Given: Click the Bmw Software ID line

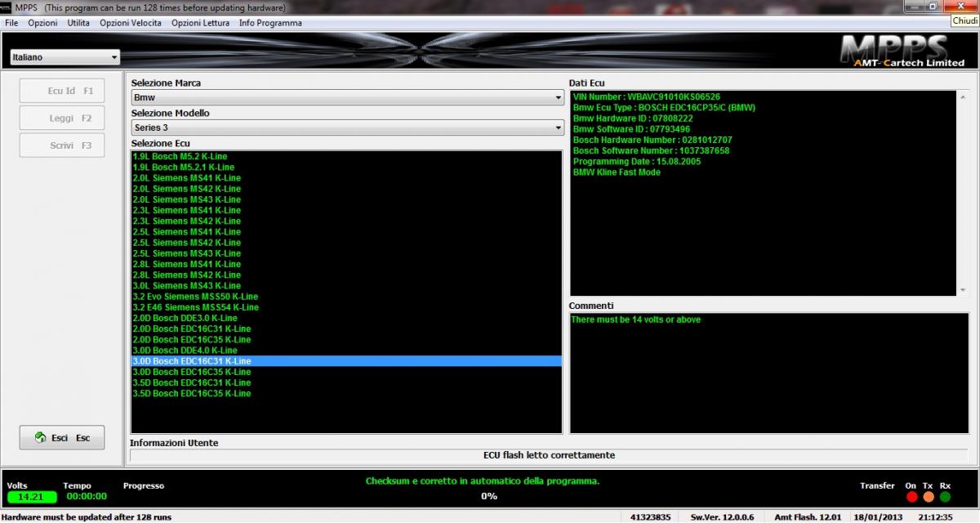Looking at the screenshot, I should [x=631, y=129].
